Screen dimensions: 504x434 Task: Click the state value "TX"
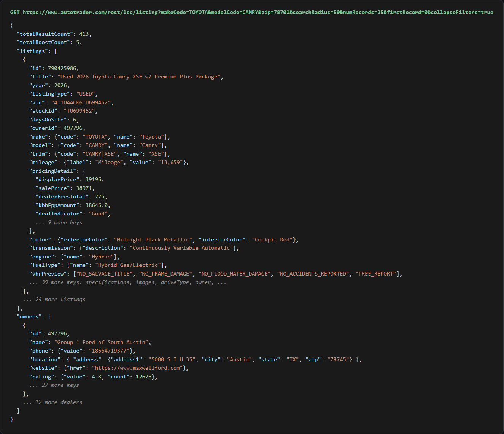pos(293,359)
